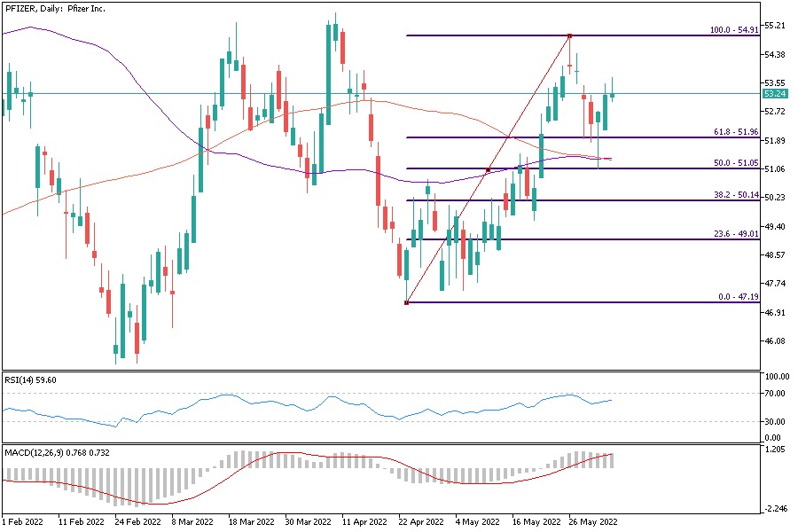The height and width of the screenshot is (532, 798).
Task: Click the Fibonacci top anchor point at 54.91
Action: (x=569, y=35)
